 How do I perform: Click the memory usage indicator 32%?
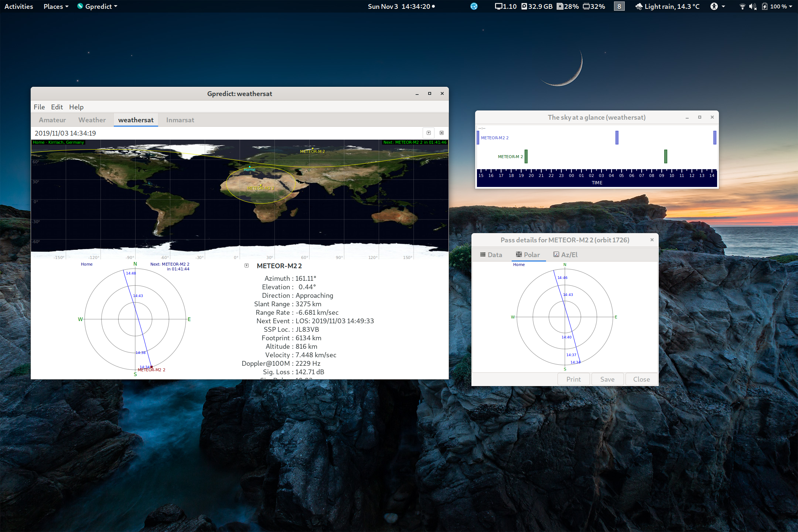pos(594,6)
